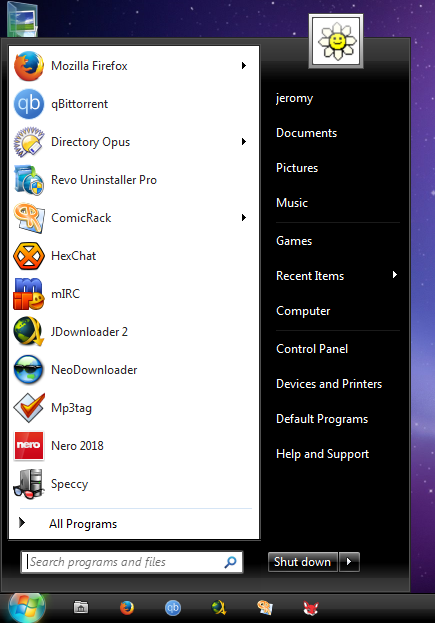Open Pictures library link
The width and height of the screenshot is (435, 623).
[297, 168]
